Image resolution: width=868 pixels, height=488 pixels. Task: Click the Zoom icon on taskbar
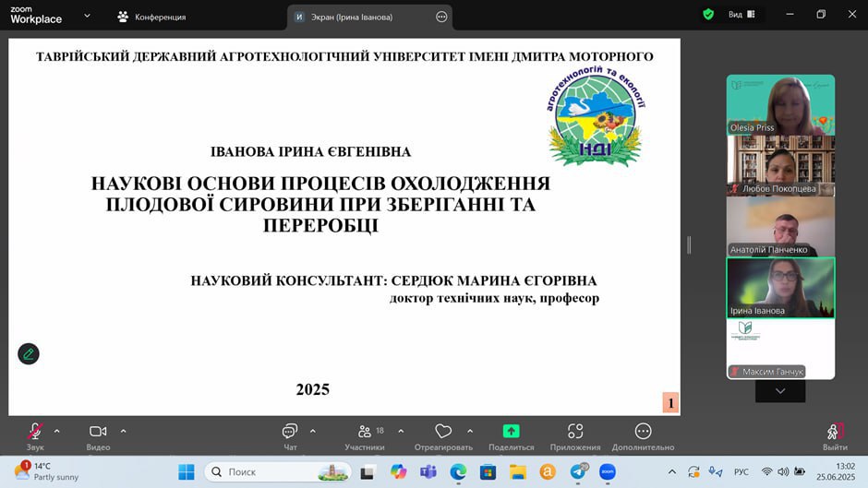click(x=608, y=472)
